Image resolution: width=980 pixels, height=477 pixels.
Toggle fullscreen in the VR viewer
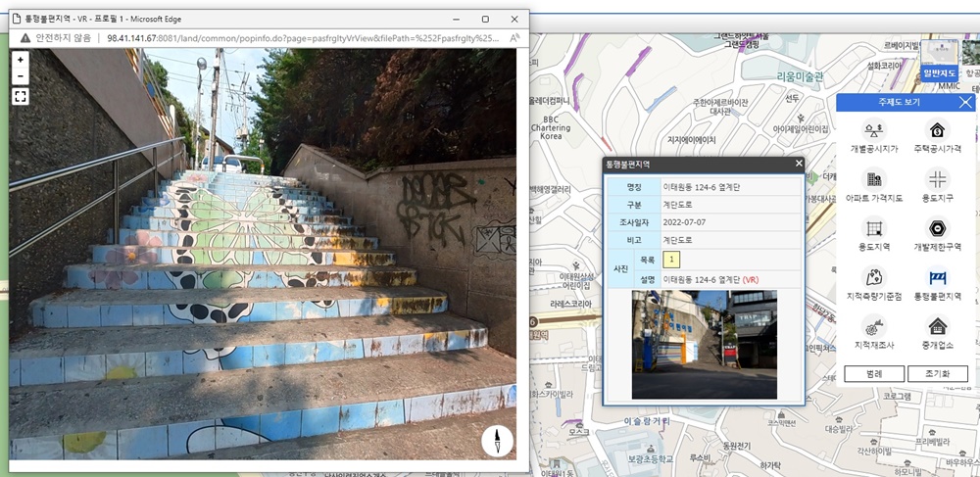pyautogui.click(x=21, y=96)
